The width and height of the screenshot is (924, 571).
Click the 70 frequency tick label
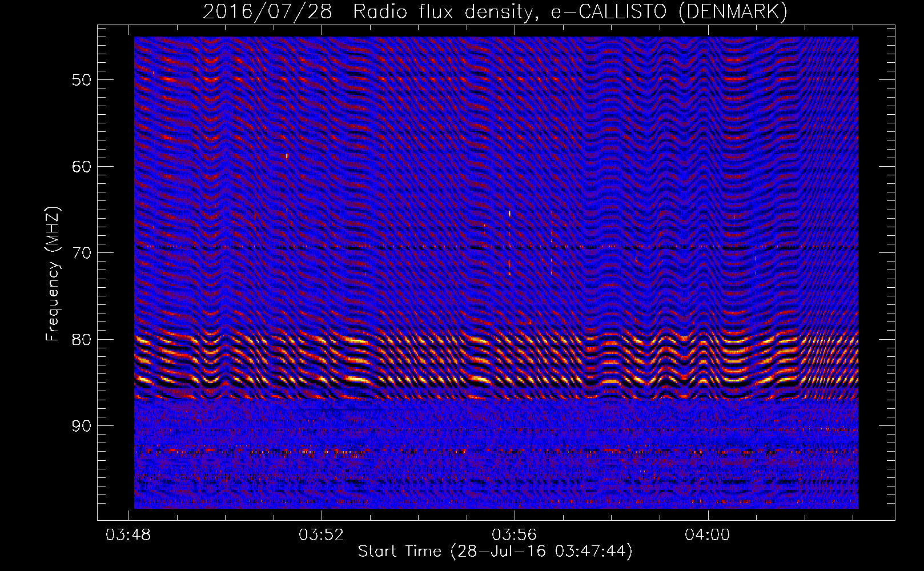point(82,253)
